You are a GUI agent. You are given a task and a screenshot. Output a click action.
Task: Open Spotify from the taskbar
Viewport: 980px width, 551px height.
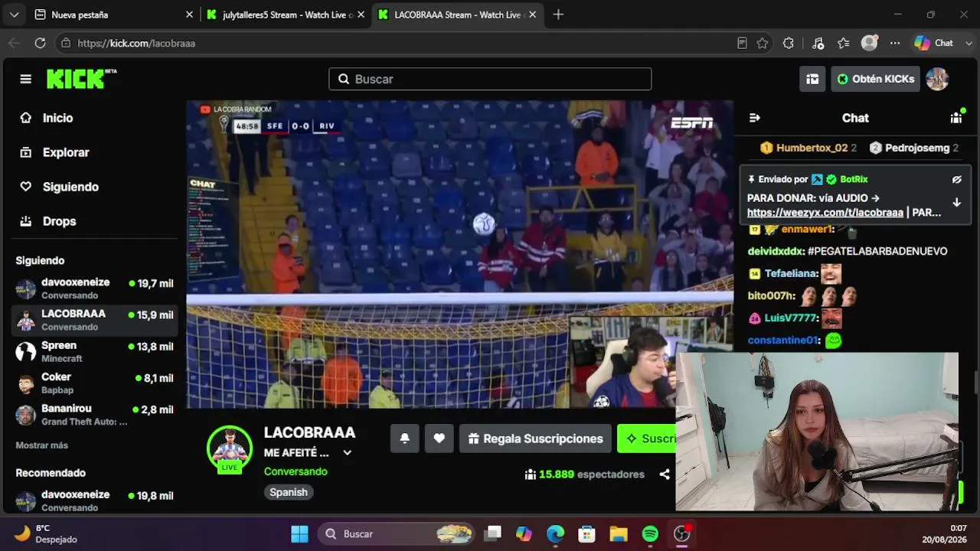pyautogui.click(x=650, y=533)
